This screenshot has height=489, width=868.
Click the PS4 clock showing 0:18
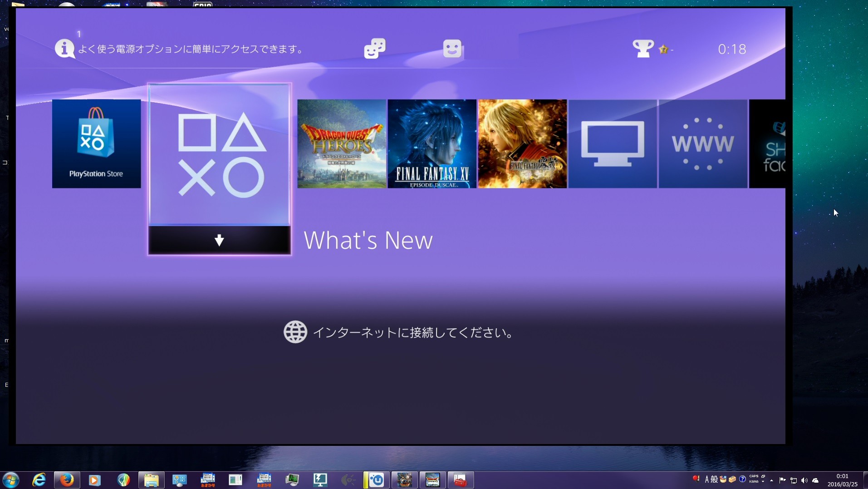732,49
